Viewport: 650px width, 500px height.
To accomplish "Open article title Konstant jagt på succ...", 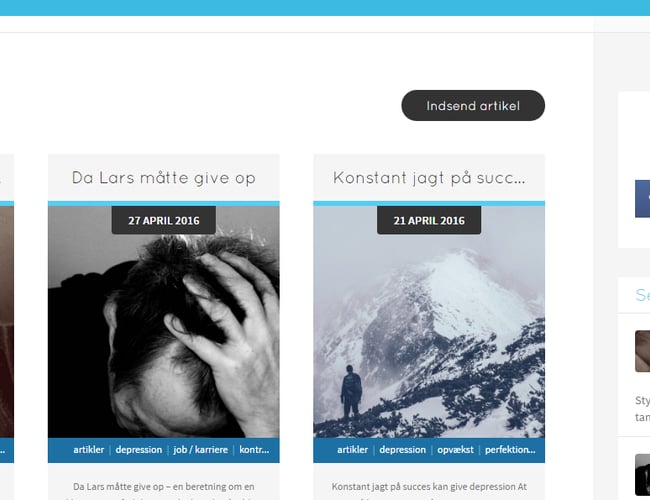I will [429, 178].
